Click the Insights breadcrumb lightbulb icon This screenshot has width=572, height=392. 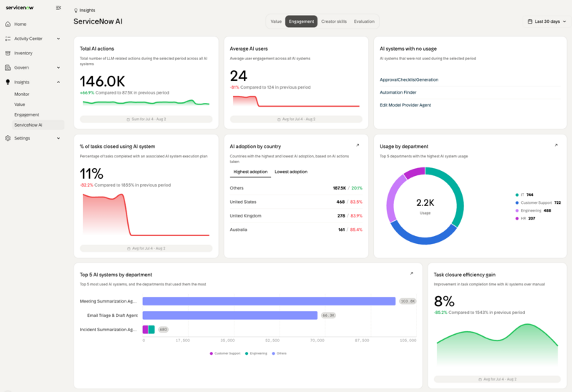click(x=76, y=11)
